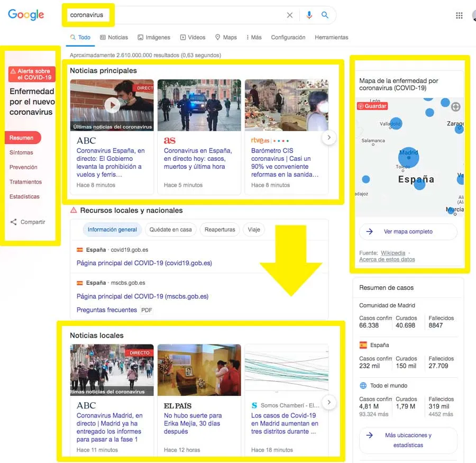Image resolution: width=476 pixels, height=463 pixels.
Task: Open the Preguntas frecuentes PDF link
Action: (107, 310)
